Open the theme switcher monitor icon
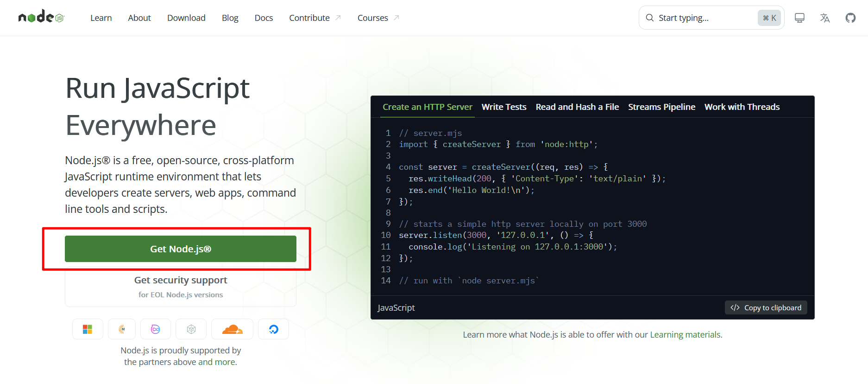The width and height of the screenshot is (868, 384). [799, 18]
